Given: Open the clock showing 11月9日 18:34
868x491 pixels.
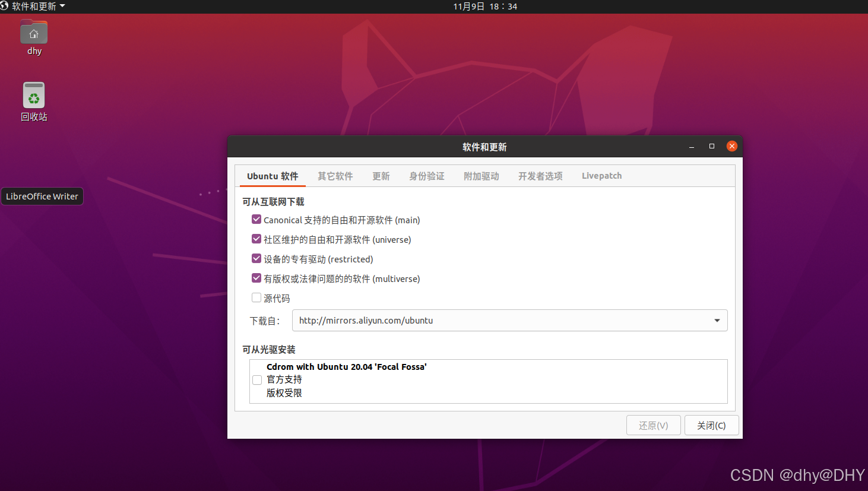Looking at the screenshot, I should [x=485, y=7].
